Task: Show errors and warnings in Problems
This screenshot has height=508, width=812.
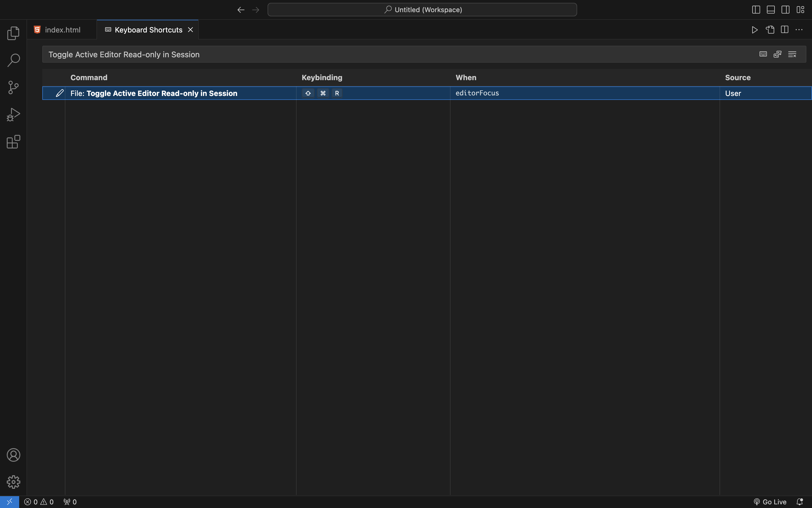Action: point(39,502)
